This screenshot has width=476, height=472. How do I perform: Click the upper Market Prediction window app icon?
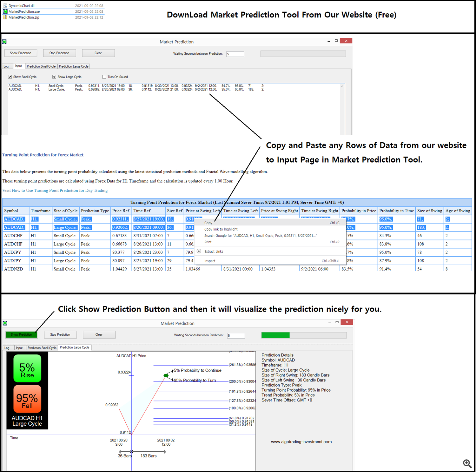coord(4,42)
